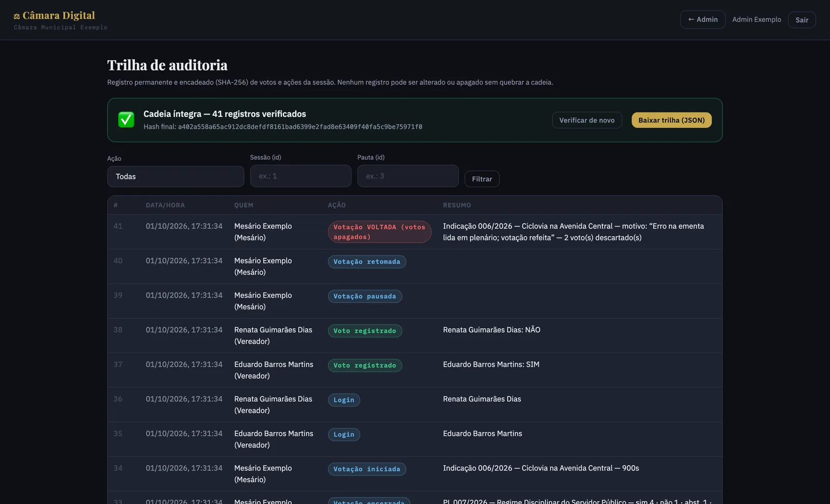The image size is (830, 504).
Task: Click Indicação 006/2026 summary in row 34
Action: pyautogui.click(x=541, y=468)
